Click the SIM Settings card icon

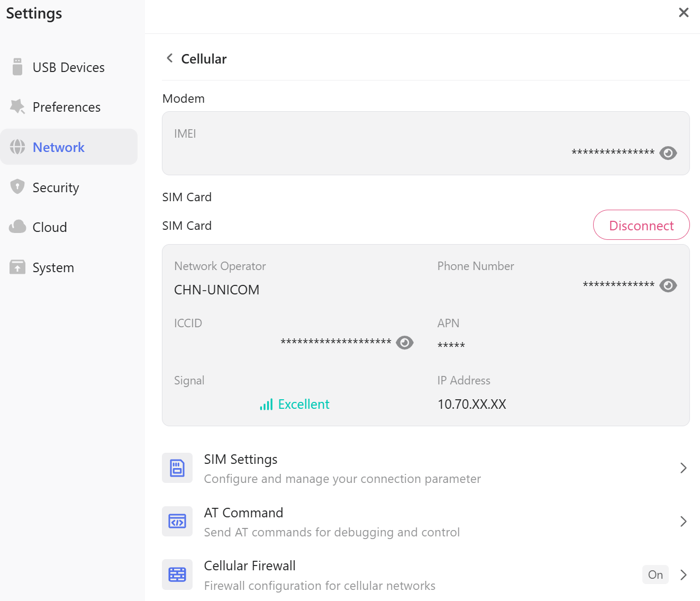click(177, 468)
